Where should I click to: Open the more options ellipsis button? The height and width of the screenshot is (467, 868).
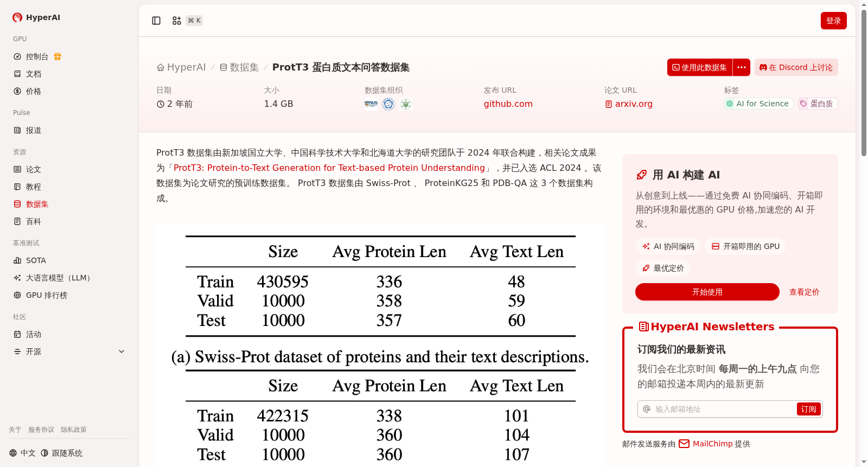tap(742, 67)
